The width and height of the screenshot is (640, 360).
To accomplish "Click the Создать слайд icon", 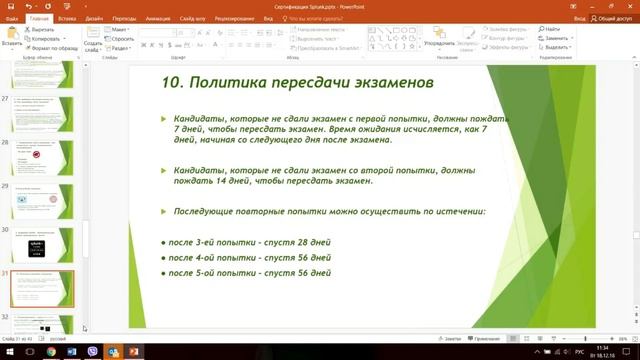I will click(93, 33).
